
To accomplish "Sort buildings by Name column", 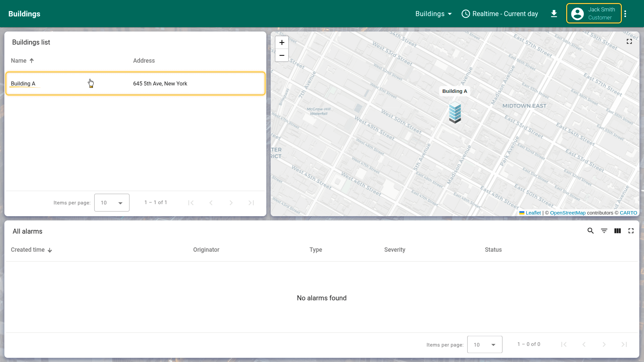I will tap(19, 61).
